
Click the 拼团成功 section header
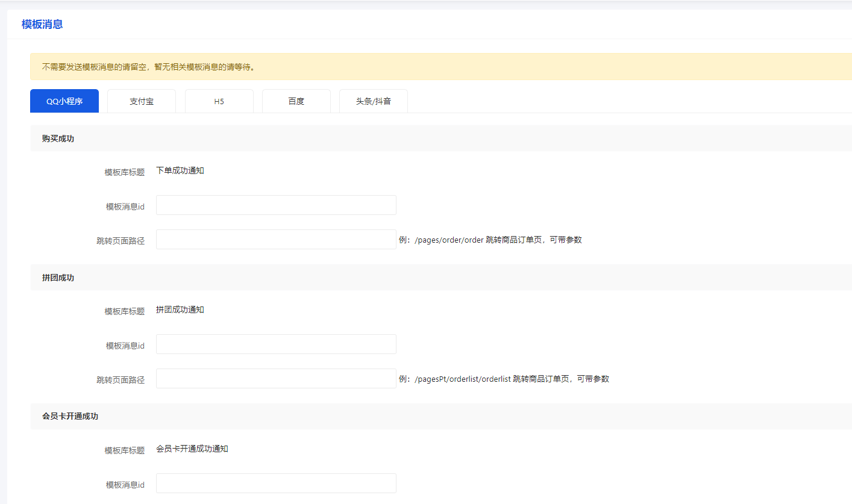tap(58, 278)
